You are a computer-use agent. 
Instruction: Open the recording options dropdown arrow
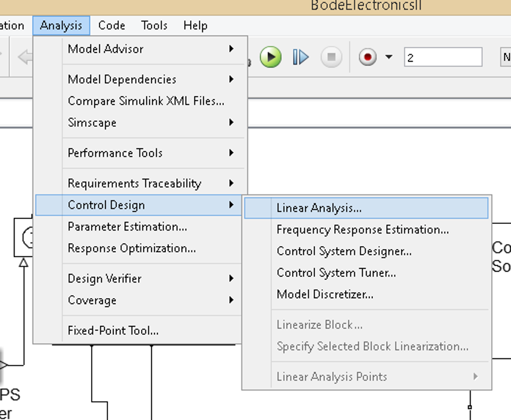tap(389, 56)
